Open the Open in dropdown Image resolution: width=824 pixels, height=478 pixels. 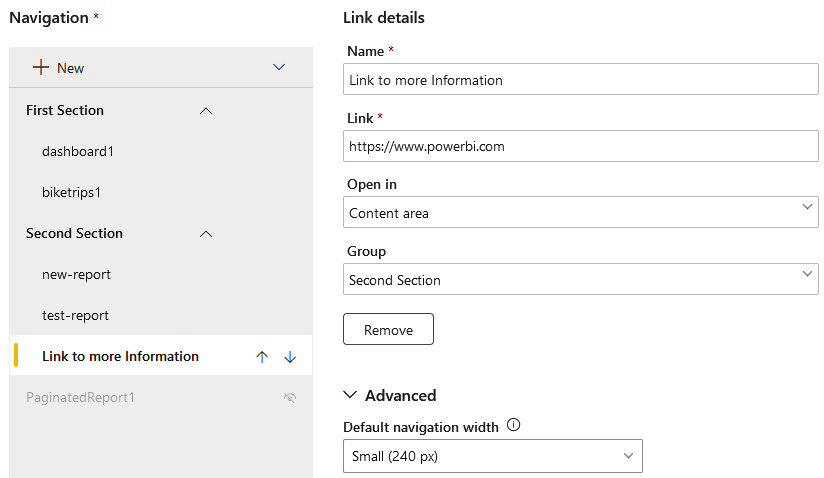[580, 212]
